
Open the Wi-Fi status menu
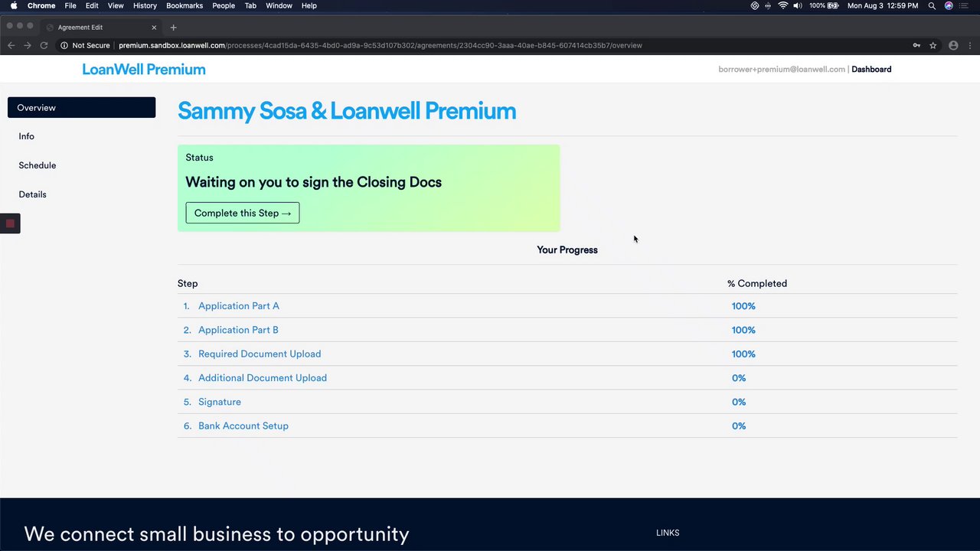pos(782,5)
